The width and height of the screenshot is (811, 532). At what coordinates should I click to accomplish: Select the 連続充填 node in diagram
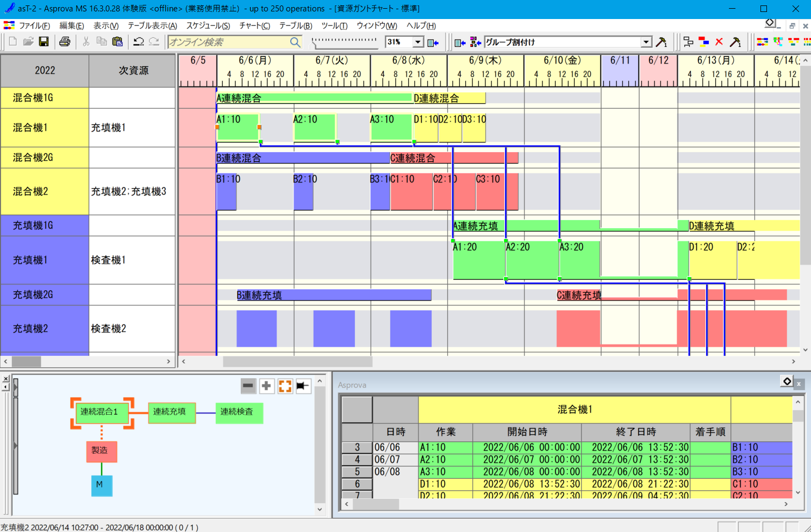click(x=169, y=412)
